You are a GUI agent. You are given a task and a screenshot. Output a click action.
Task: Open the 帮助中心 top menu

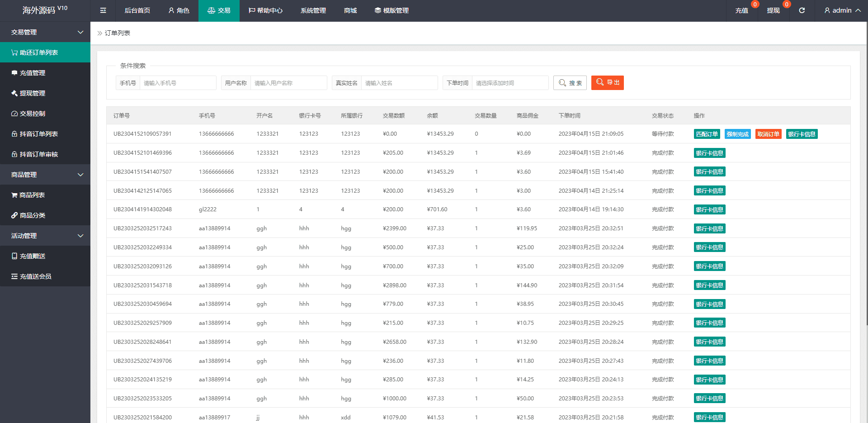(265, 10)
